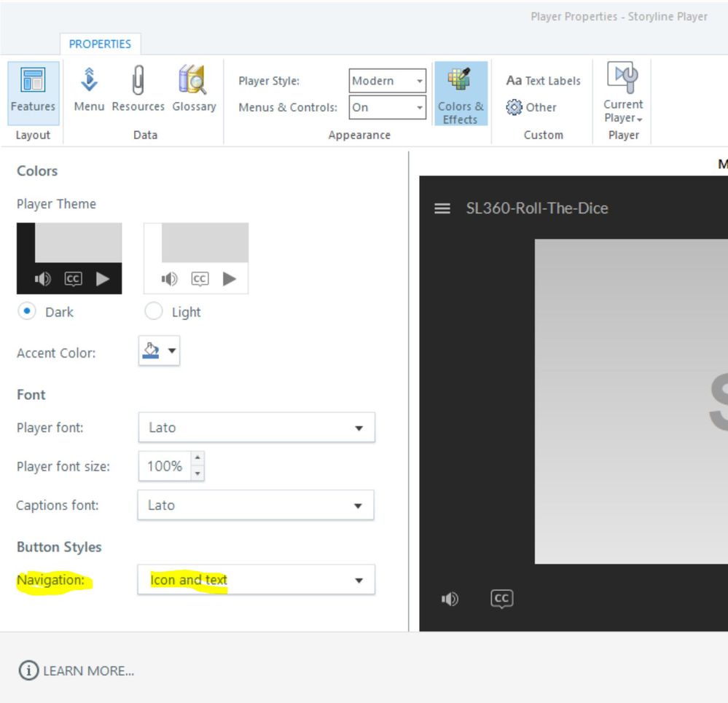This screenshot has width=728, height=703.
Task: Open the Current Player menu
Action: point(623,93)
